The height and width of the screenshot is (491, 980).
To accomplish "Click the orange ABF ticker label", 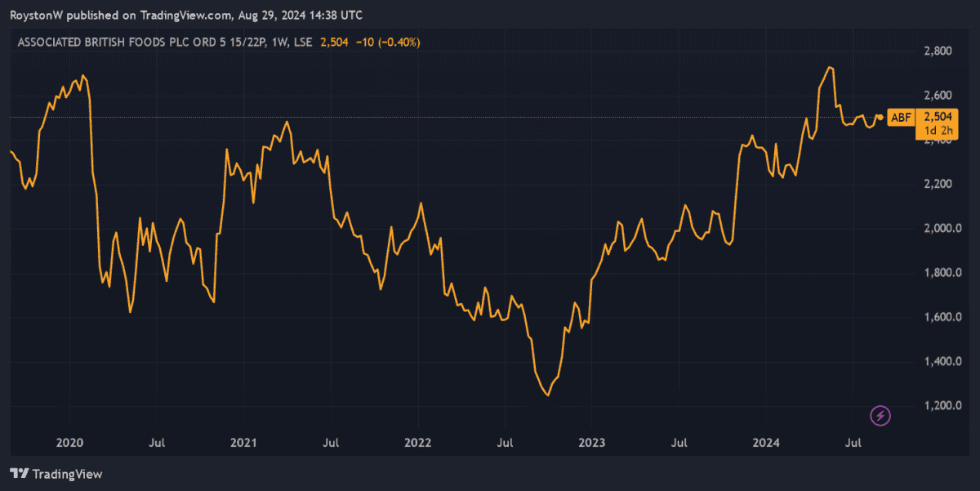I will click(900, 118).
